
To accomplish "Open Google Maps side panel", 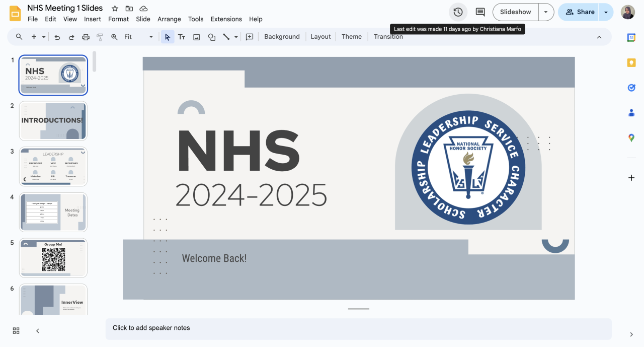I will (631, 137).
